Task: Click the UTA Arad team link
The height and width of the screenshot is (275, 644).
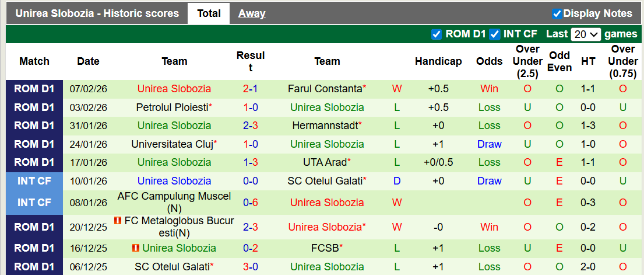Action: tap(325, 162)
